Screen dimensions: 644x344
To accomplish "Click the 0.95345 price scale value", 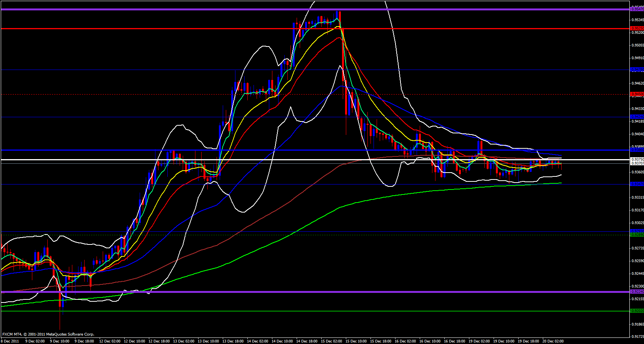I will point(637,20).
